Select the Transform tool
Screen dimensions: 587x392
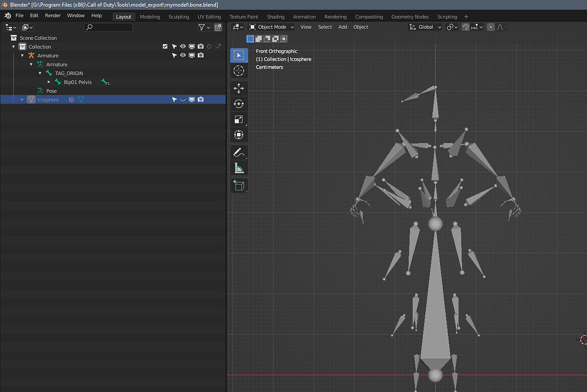[x=239, y=135]
